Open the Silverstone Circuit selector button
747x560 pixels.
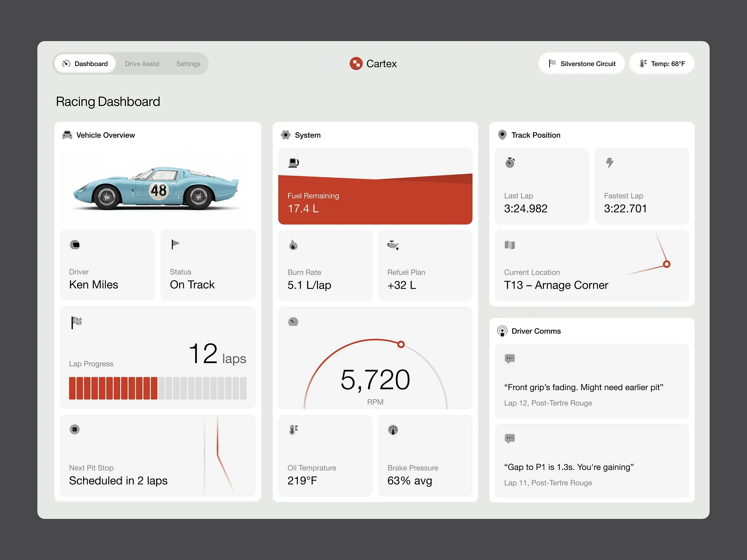581,63
